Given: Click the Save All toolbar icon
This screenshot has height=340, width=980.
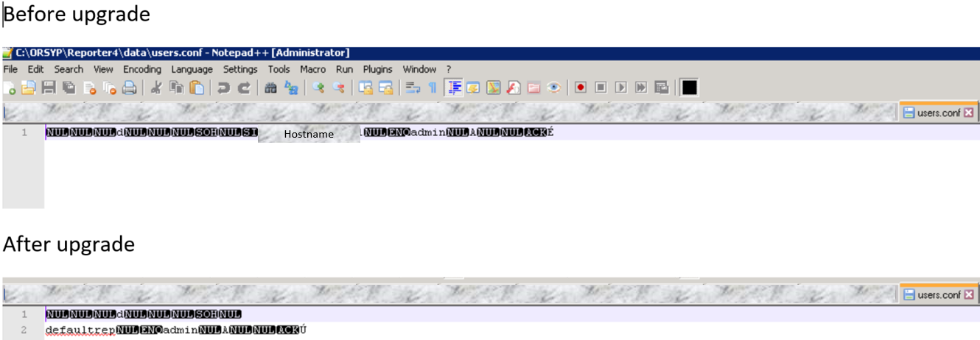Looking at the screenshot, I should tap(69, 88).
